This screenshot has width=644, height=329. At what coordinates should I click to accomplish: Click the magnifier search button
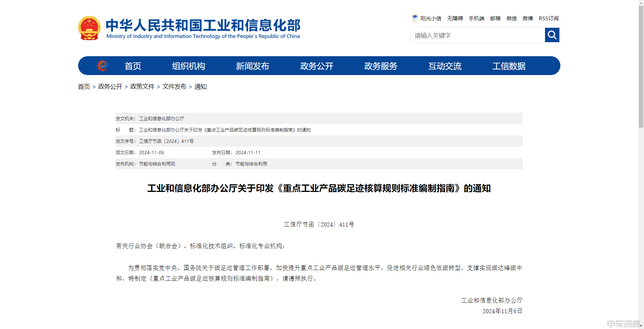tap(552, 35)
